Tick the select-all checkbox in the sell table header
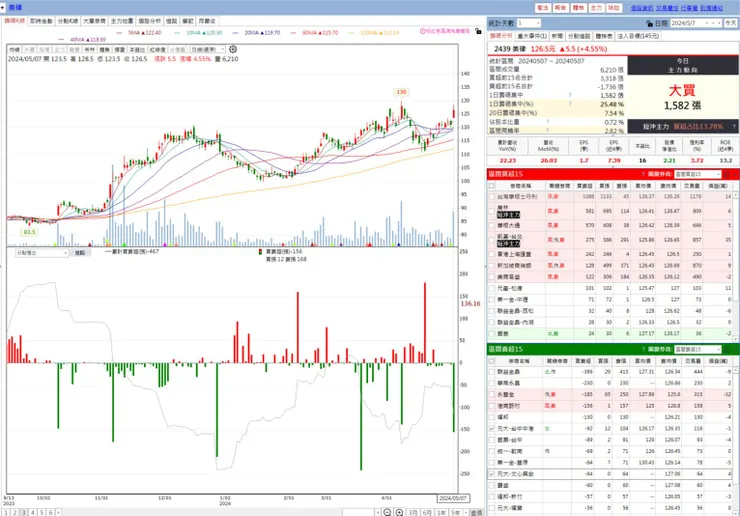740x516 pixels. 491,361
